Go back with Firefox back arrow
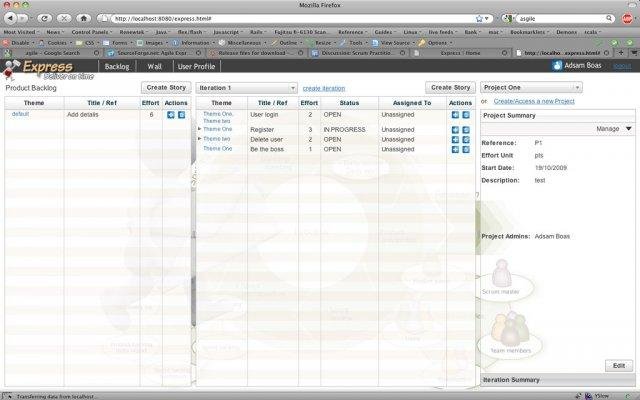The width and height of the screenshot is (640, 400). coord(11,18)
